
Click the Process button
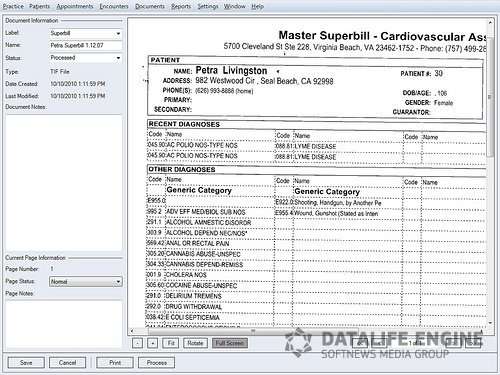(157, 363)
